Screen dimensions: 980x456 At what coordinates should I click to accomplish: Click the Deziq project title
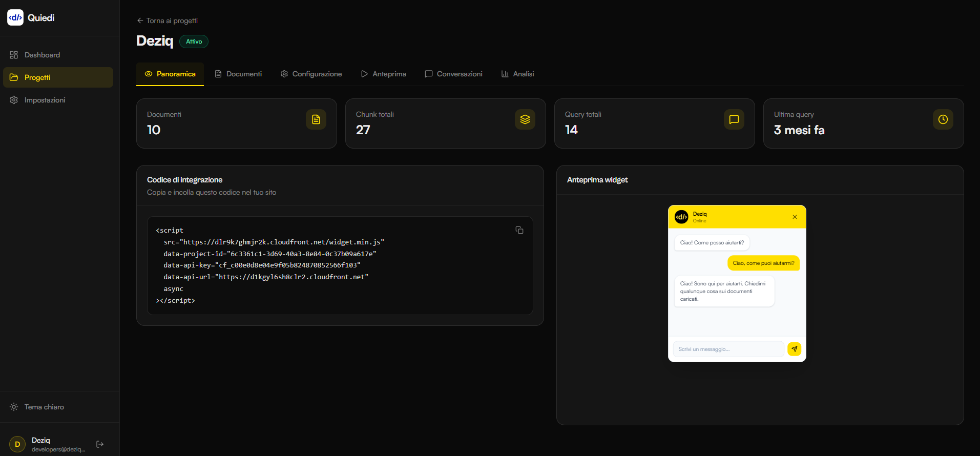(x=155, y=41)
